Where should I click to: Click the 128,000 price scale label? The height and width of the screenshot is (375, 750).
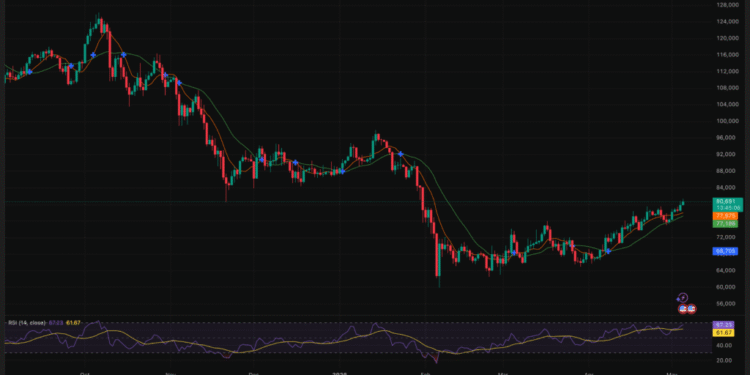[728, 5]
